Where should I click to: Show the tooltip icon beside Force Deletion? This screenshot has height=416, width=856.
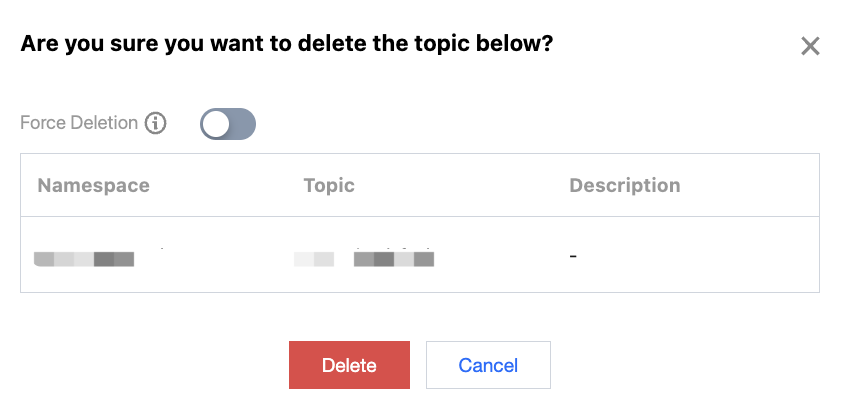(155, 124)
